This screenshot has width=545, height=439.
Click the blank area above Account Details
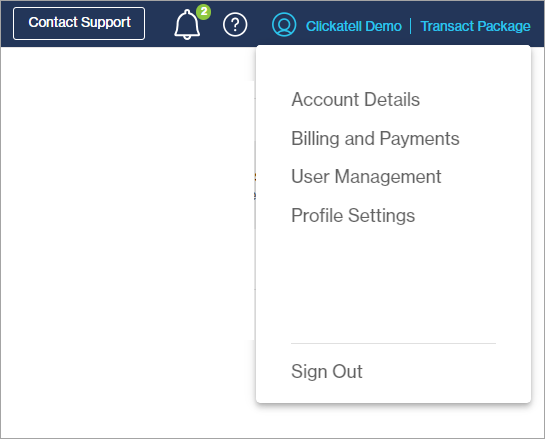coord(393,67)
